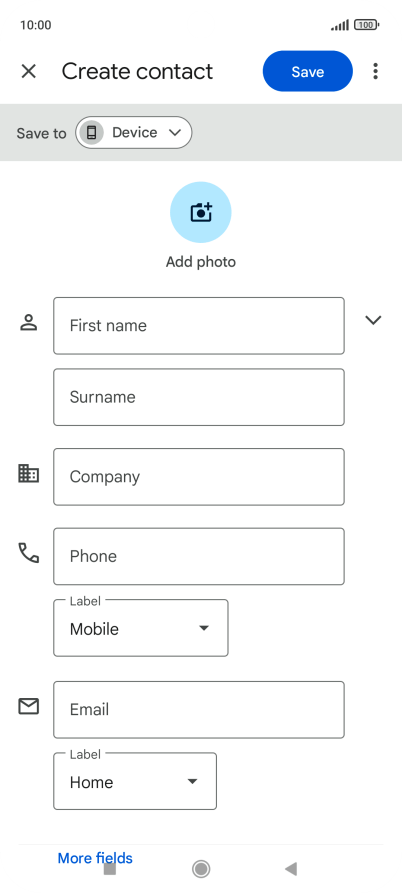Open the email label Home dropdown
Image resolution: width=402 pixels, height=893 pixels.
pos(135,781)
